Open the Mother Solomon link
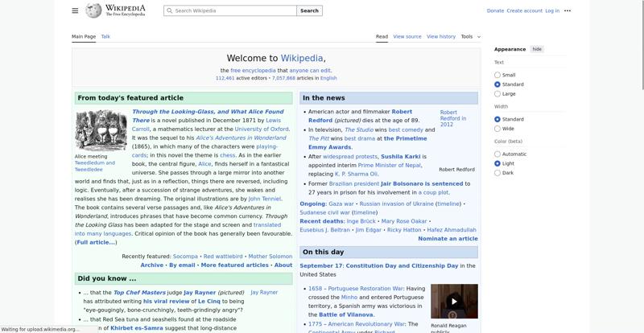This screenshot has height=333, width=644. click(270, 257)
